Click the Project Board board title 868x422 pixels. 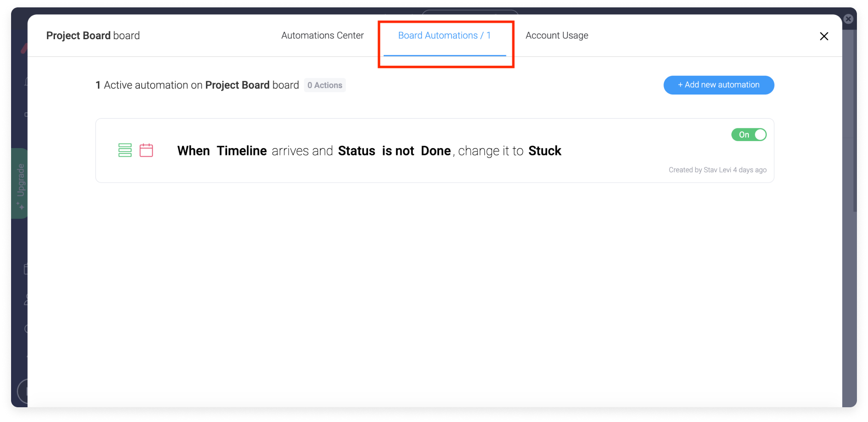(x=93, y=36)
